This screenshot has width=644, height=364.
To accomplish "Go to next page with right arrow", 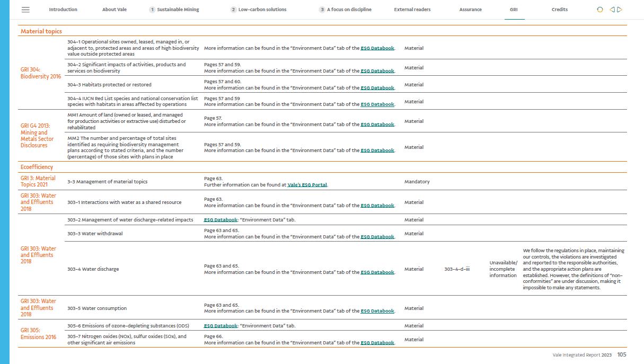I will coord(620,10).
